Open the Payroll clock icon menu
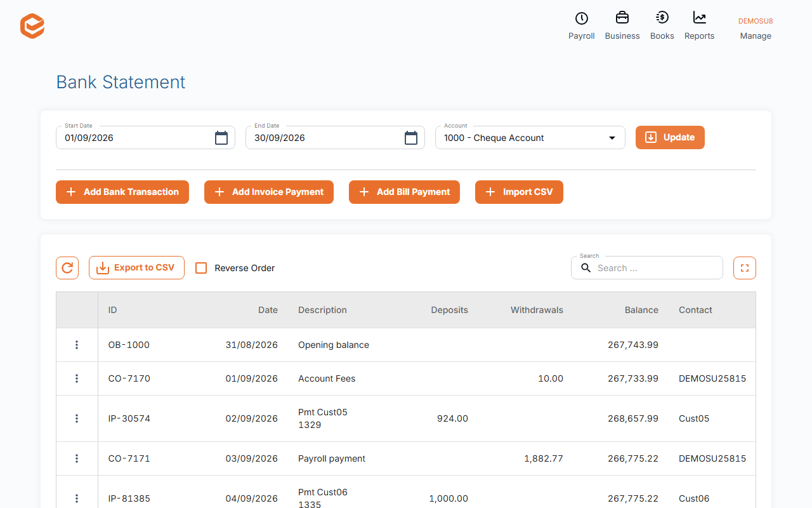 click(581, 26)
